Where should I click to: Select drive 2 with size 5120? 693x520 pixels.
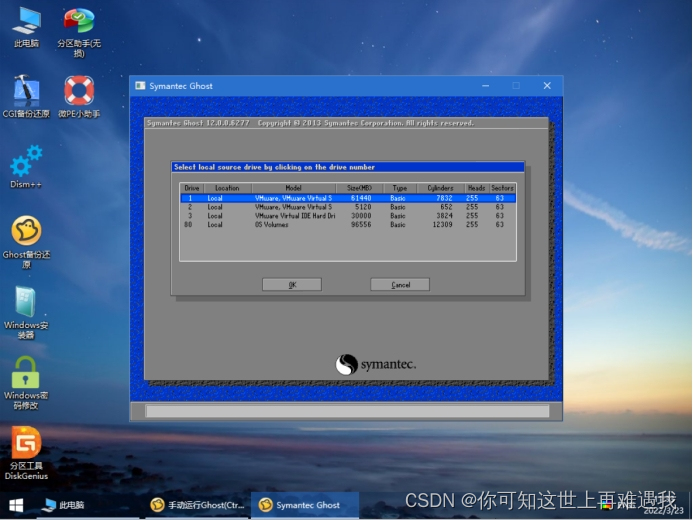[348, 207]
